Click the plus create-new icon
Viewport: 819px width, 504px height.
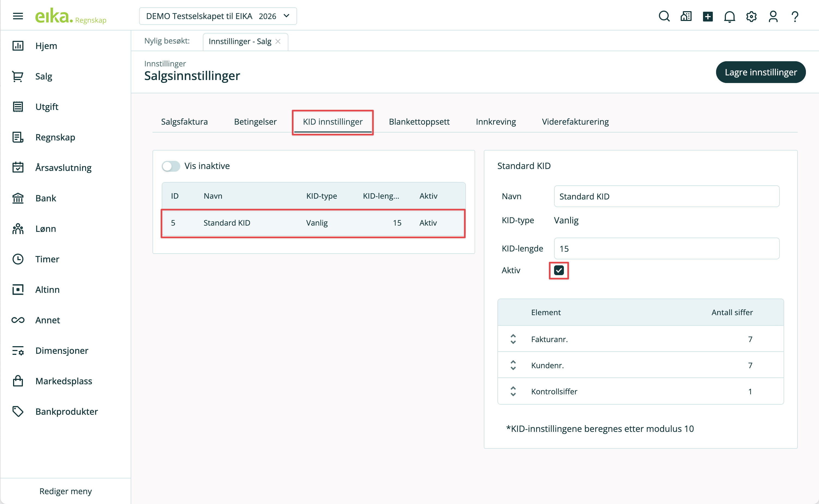coord(708,16)
